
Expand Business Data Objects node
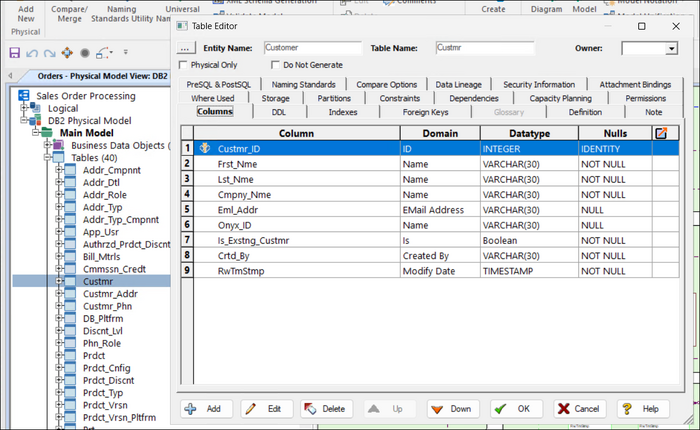(x=47, y=145)
